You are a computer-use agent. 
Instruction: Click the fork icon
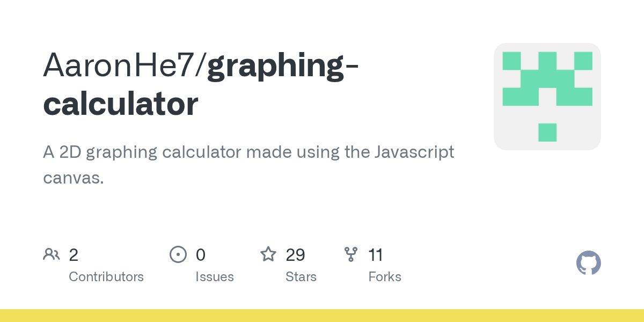coord(351,254)
